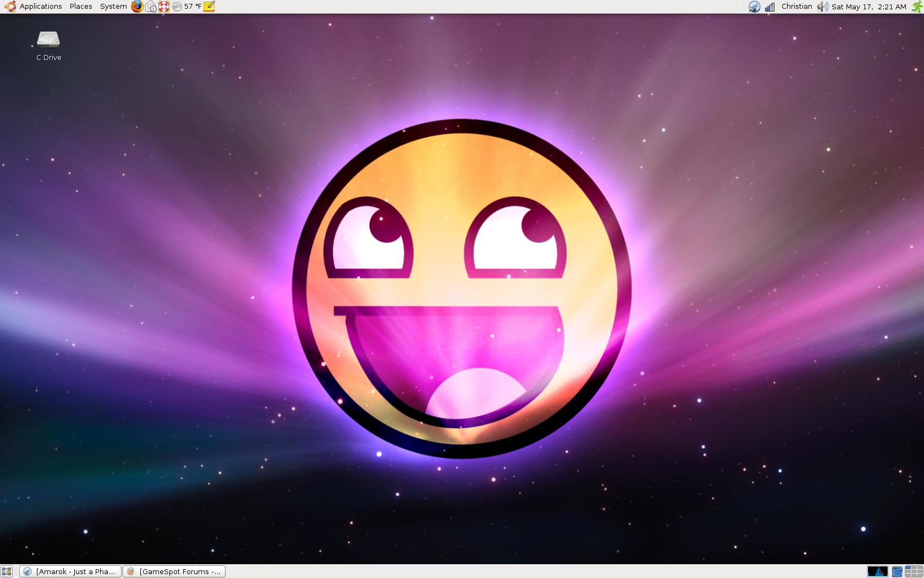Click the Show Desktop button
Screen dimensions: 924x578
(x=7, y=571)
